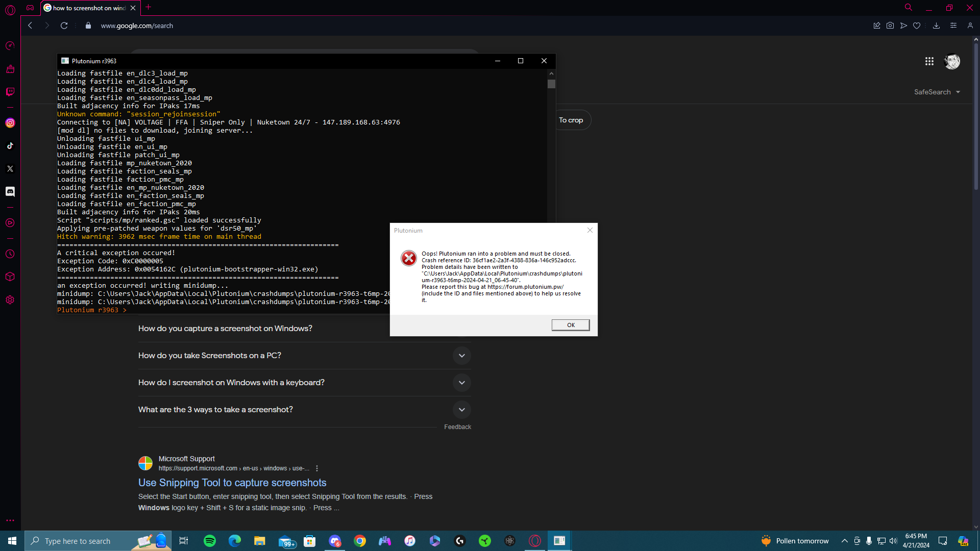Open the sidebar three-dots setup menu

(x=10, y=520)
